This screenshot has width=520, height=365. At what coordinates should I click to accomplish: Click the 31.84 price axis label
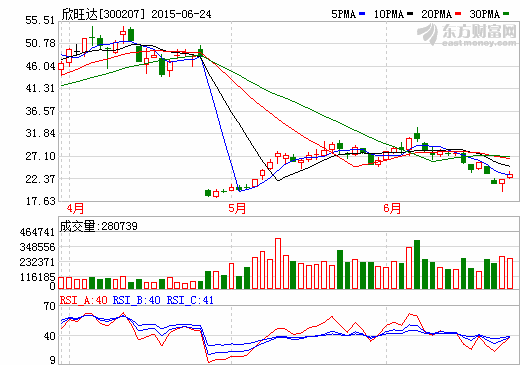(40, 133)
